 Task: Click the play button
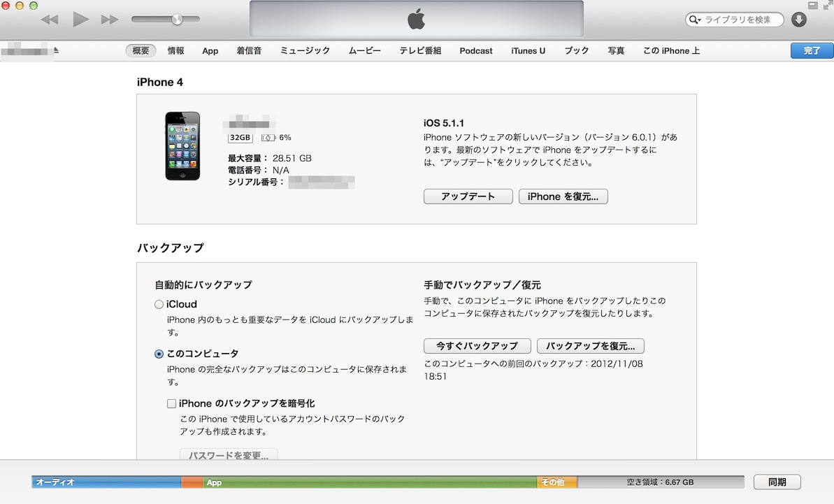tap(80, 20)
